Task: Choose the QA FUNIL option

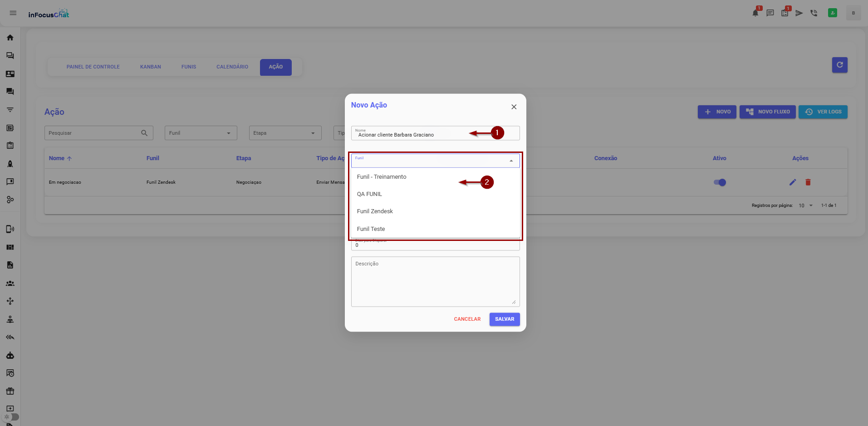Action: click(369, 194)
